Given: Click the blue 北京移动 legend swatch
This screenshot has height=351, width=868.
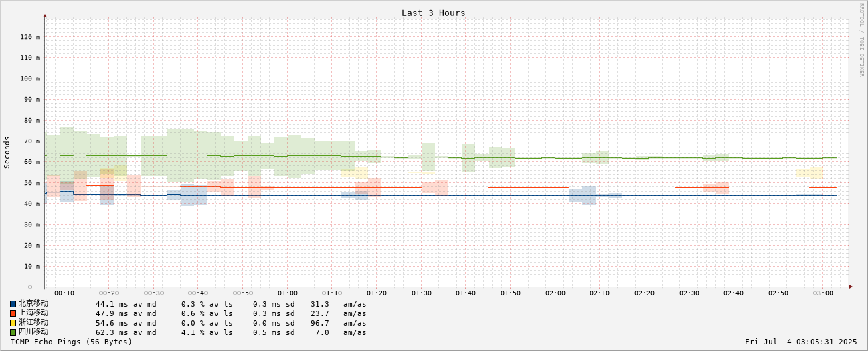Looking at the screenshot, I should tap(13, 304).
